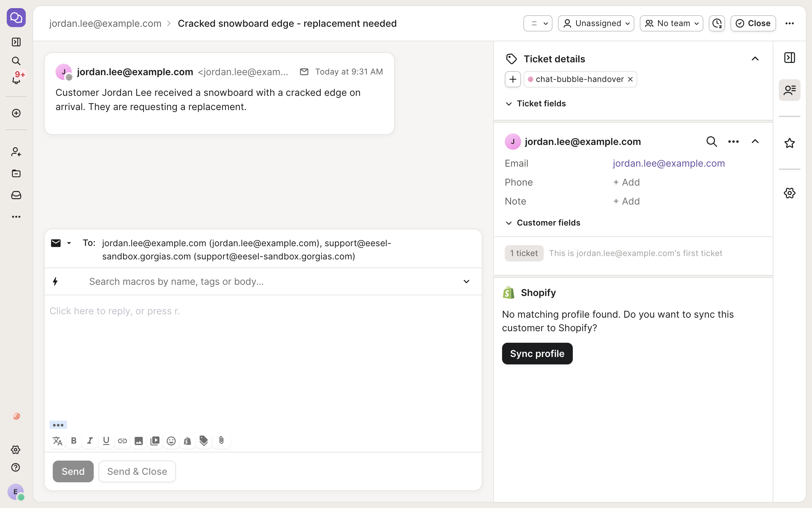Click the create new plus icon in sidebar

[x=16, y=113]
